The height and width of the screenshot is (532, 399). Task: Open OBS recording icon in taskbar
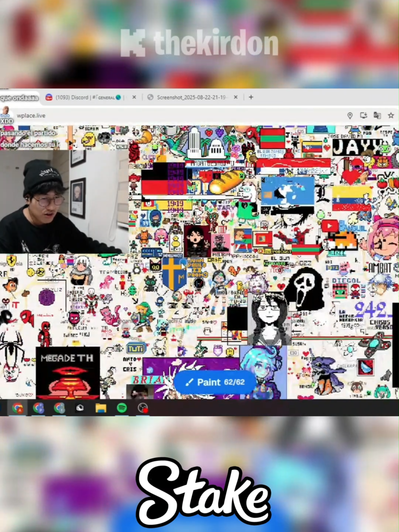pos(143,408)
